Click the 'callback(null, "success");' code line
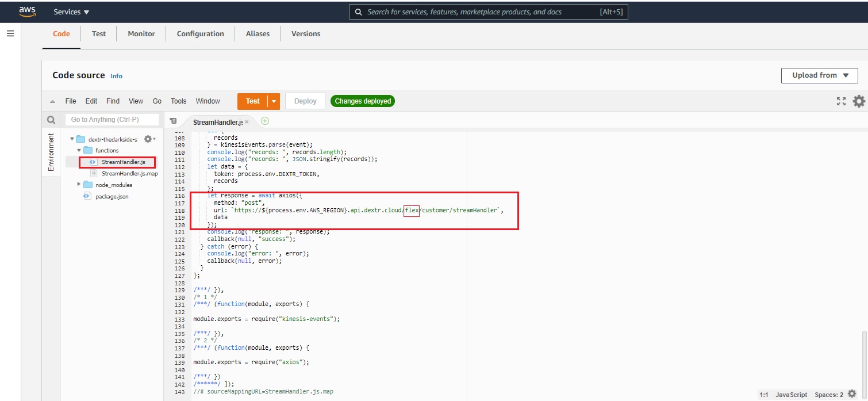868x401 pixels. click(x=251, y=239)
